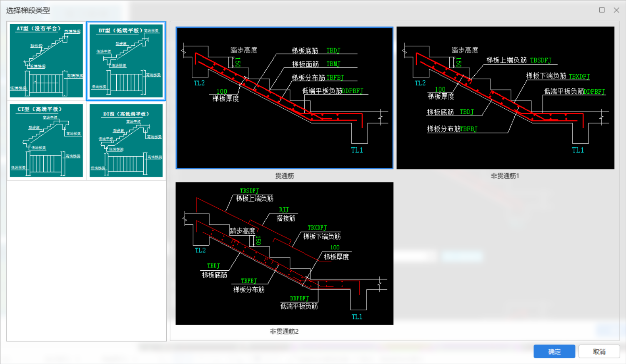Click TL1 label in 贯通筋 diagram

(x=357, y=150)
